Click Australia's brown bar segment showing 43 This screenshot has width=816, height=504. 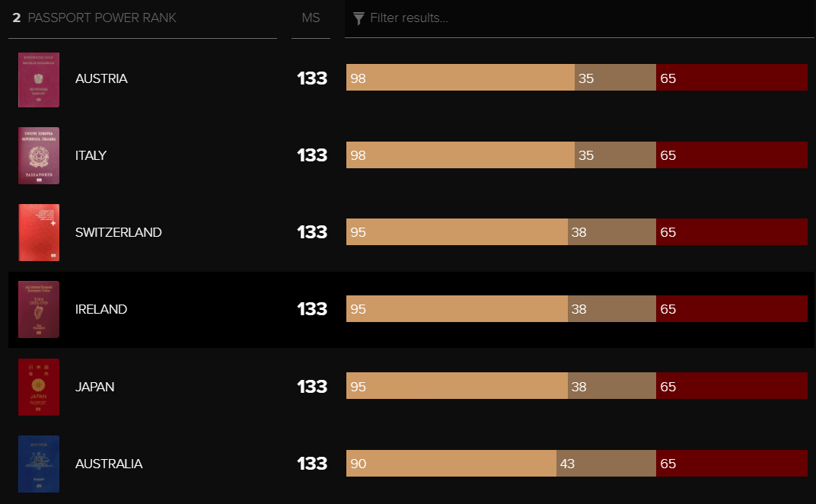click(606, 463)
